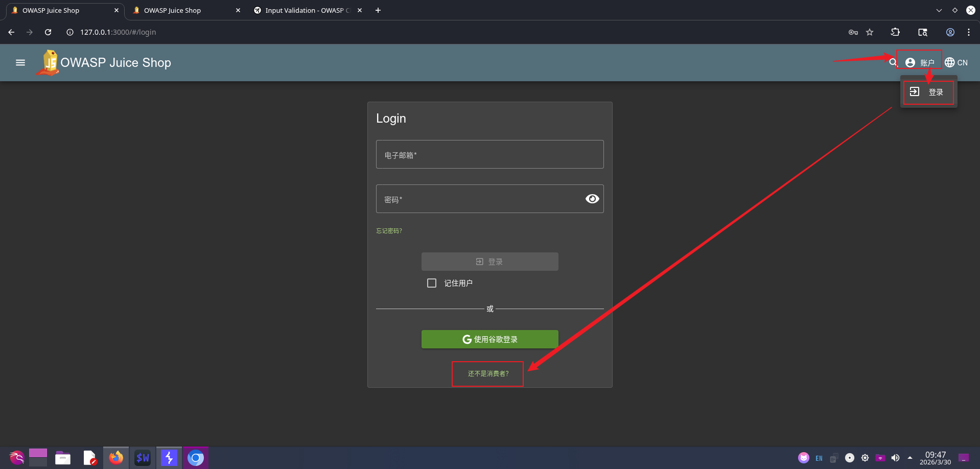Click the grey 登录 submit button

pyautogui.click(x=489, y=262)
